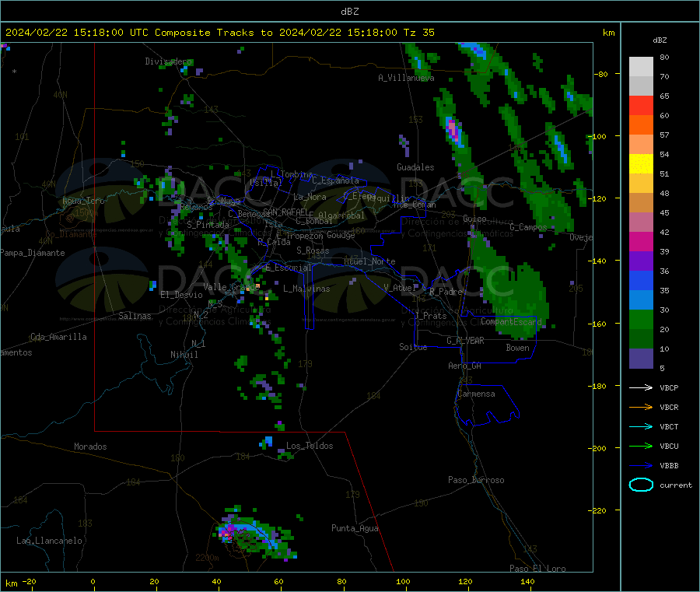Click the dBZ title at top

pyautogui.click(x=349, y=12)
